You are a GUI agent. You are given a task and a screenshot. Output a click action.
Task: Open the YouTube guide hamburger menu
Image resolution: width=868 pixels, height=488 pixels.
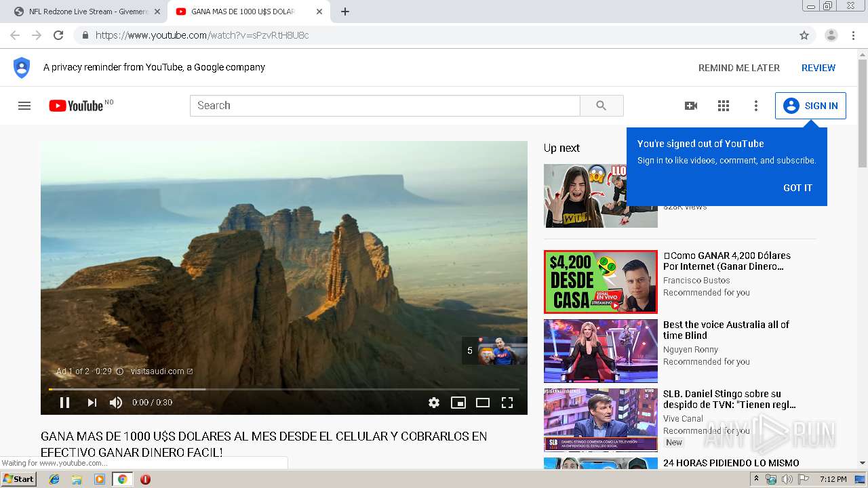(x=24, y=106)
